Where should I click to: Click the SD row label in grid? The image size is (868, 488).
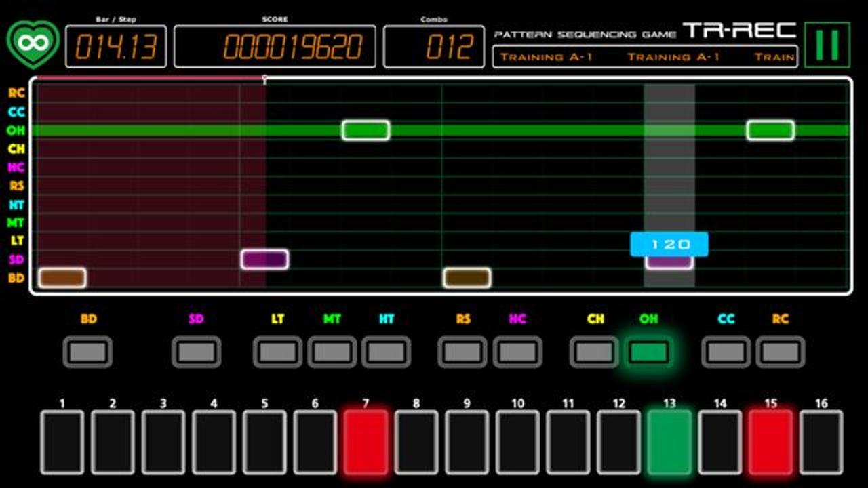tap(16, 260)
